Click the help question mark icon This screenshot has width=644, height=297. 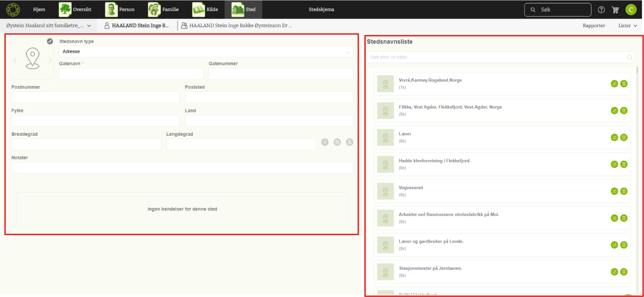point(601,10)
